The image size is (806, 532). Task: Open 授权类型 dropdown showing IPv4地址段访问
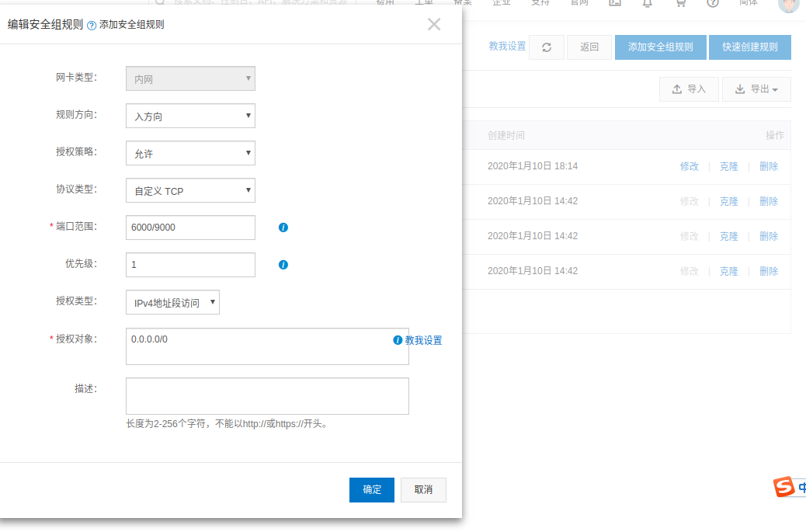[172, 302]
